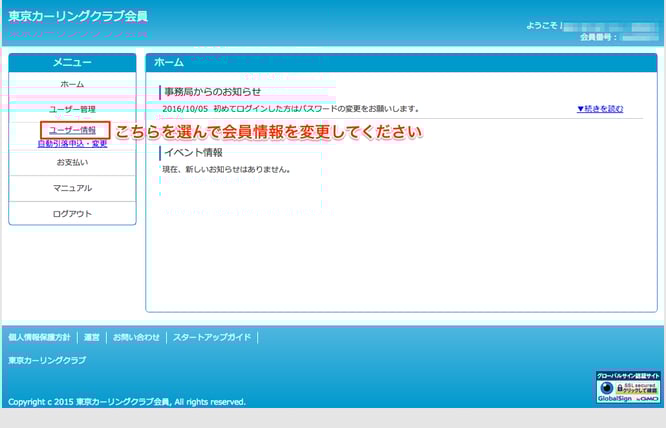This screenshot has height=428, width=666.
Task: Open 自動引落申込・変更 submenu link
Action: pos(73,144)
